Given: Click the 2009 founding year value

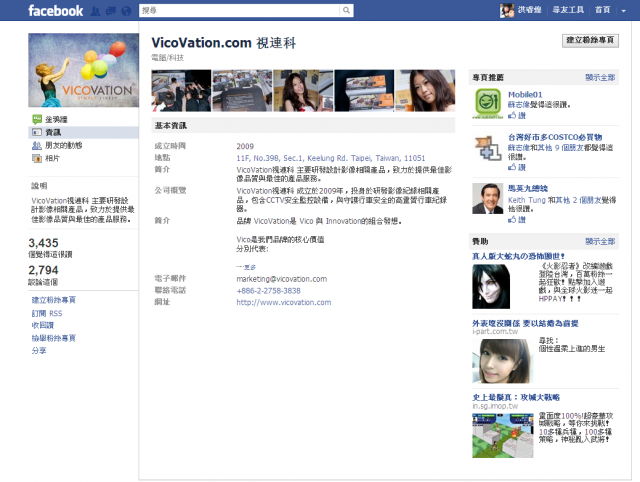Looking at the screenshot, I should [245, 146].
